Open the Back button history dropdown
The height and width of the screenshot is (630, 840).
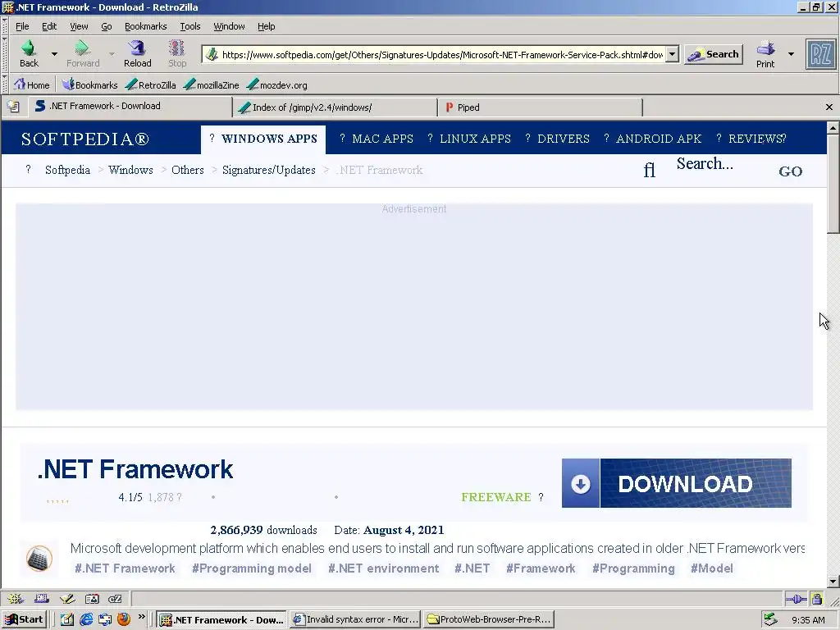pyautogui.click(x=54, y=54)
